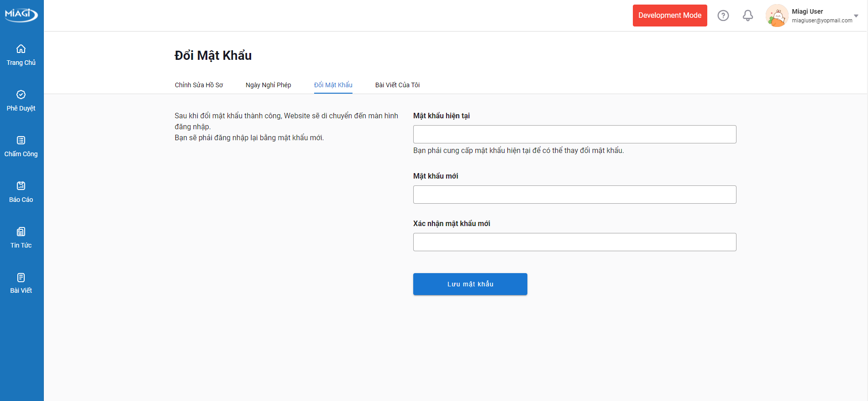Open the Phê Duyệt approval icon
Screen dimensions: 868x401
pos(21,95)
